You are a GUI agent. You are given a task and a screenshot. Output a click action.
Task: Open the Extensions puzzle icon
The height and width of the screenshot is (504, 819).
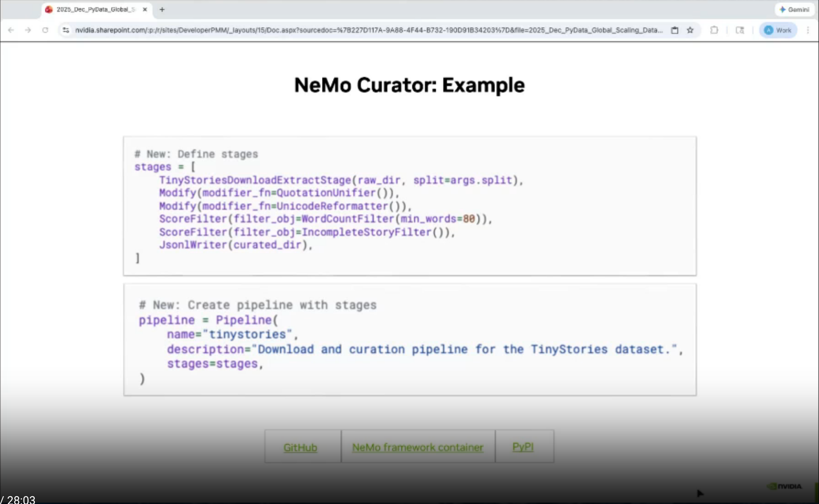coord(714,30)
